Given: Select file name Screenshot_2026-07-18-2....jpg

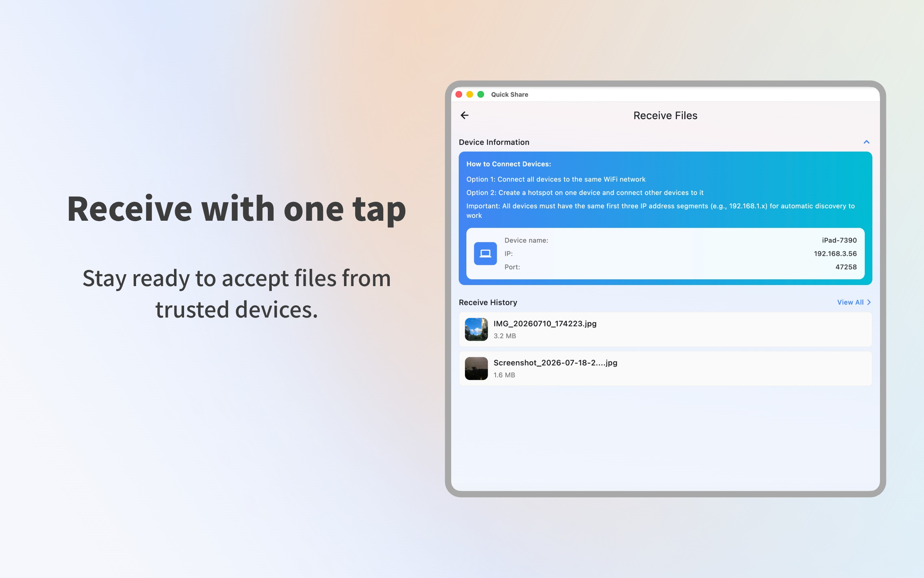Looking at the screenshot, I should 555,363.
